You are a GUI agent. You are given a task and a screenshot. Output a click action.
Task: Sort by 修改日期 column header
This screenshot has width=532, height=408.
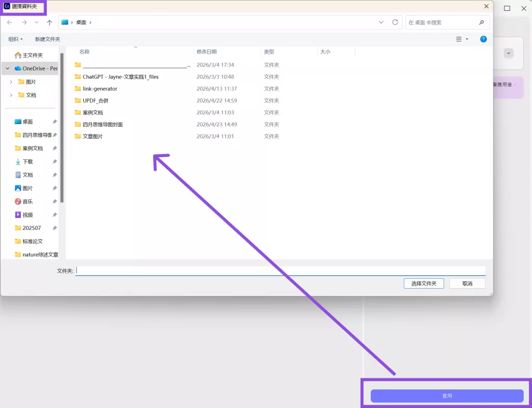tap(207, 51)
